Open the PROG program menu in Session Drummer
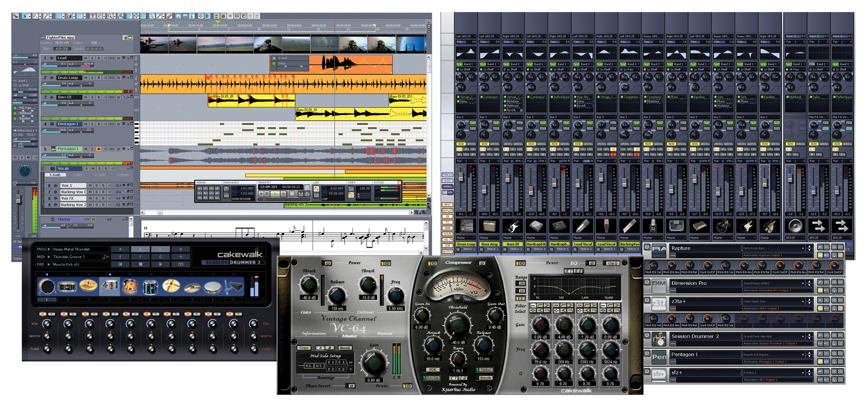 tap(43, 249)
